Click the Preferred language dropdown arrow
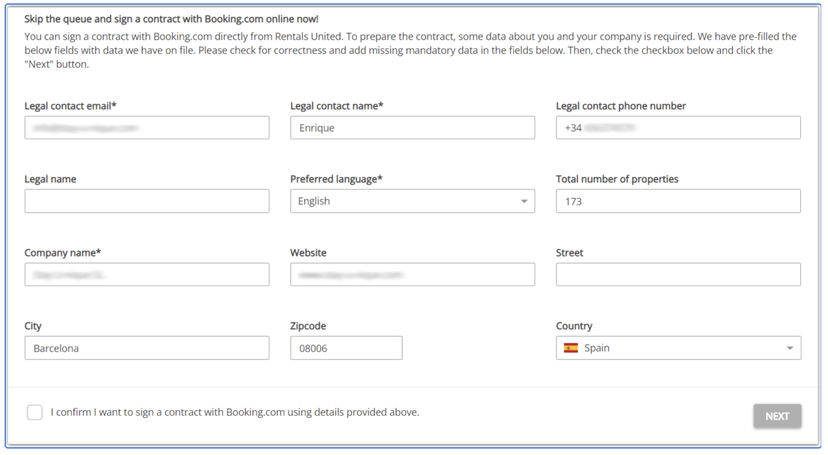 [x=524, y=201]
